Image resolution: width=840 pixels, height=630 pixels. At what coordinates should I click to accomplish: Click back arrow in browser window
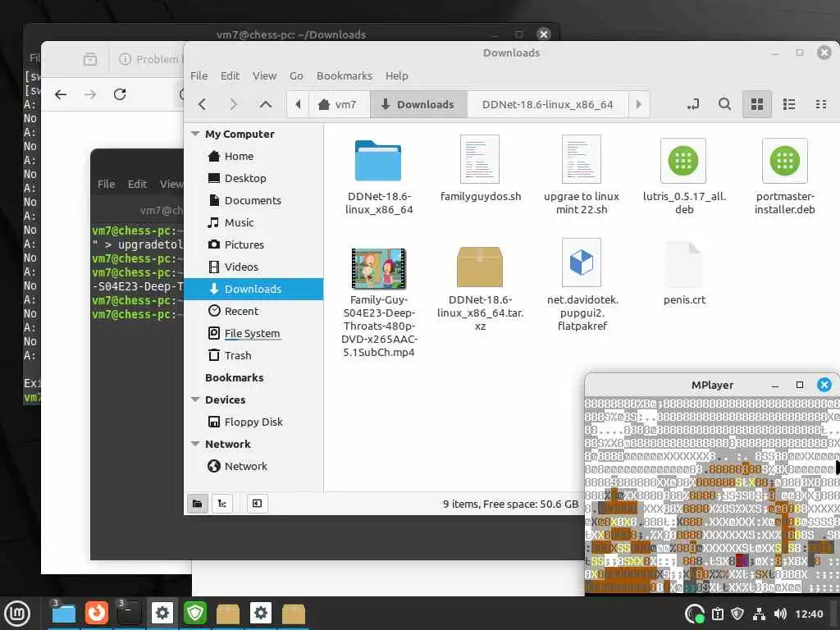point(61,95)
